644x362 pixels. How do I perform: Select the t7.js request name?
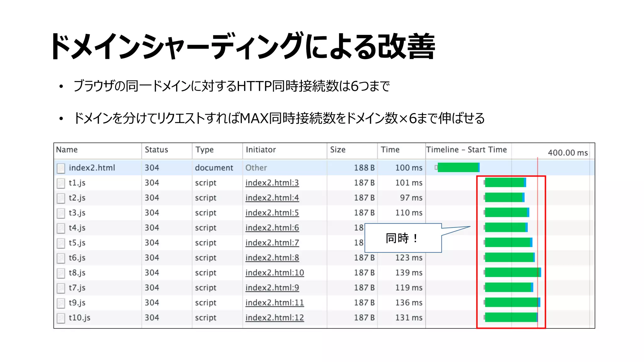click(77, 288)
